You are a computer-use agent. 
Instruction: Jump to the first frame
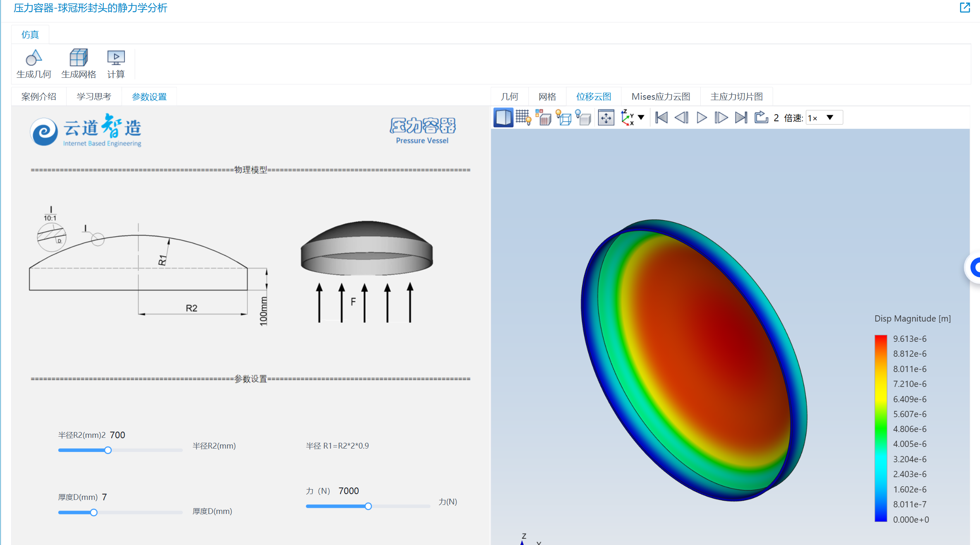[661, 118]
